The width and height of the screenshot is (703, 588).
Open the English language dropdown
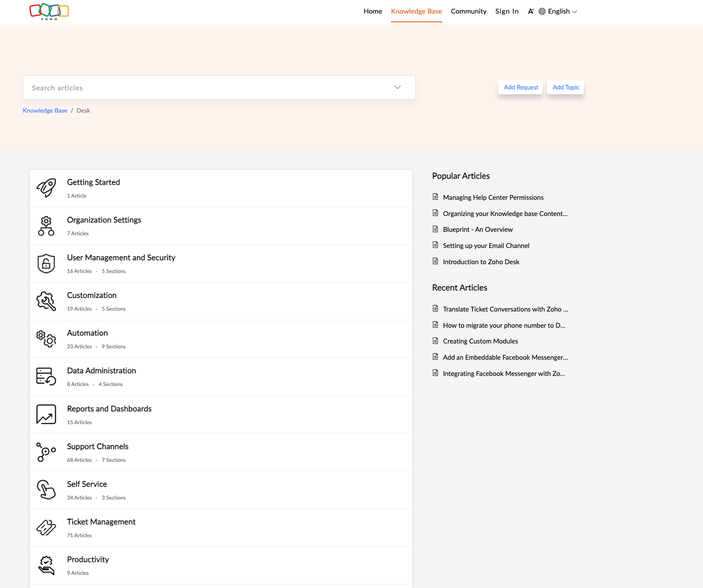558,11
